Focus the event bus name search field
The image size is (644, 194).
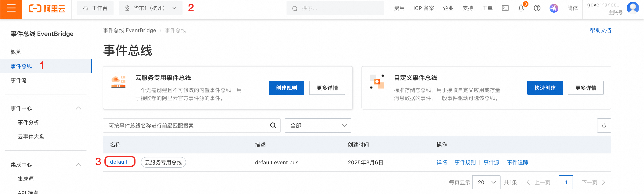(185, 125)
